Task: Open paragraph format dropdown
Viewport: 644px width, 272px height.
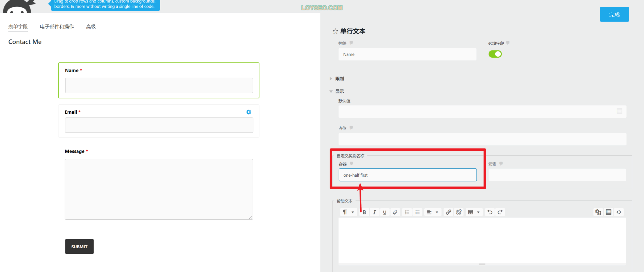Action: coord(348,212)
